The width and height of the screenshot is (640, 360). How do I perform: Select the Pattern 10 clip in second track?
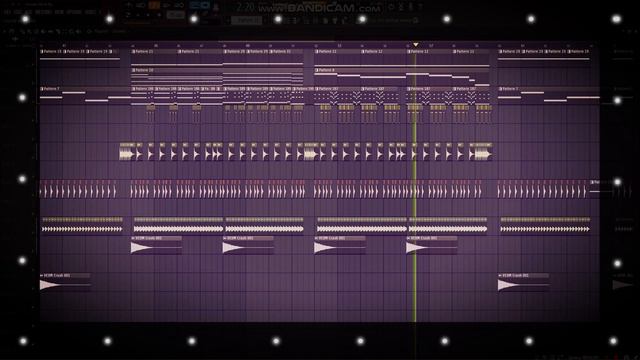(x=217, y=77)
